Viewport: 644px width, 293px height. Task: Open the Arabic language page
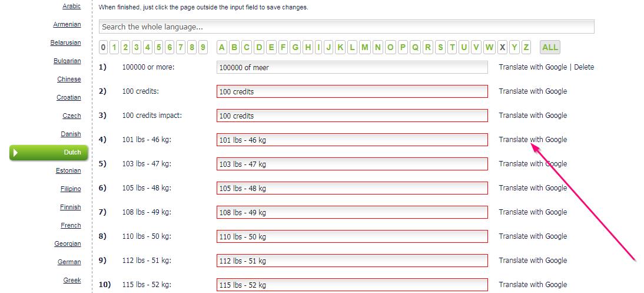coord(72,6)
